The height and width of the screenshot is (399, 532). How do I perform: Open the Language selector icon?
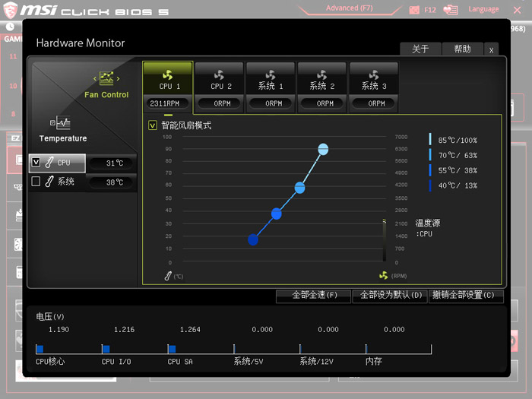[x=451, y=10]
